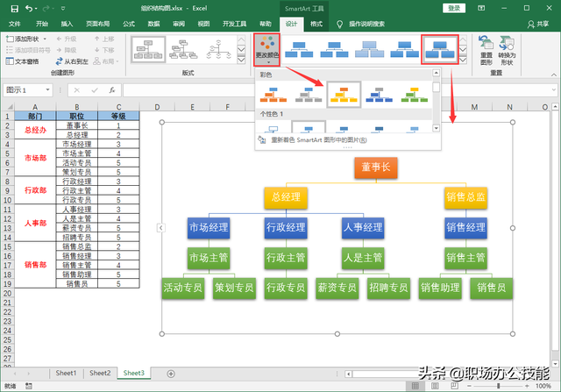Select column B header

click(76, 107)
